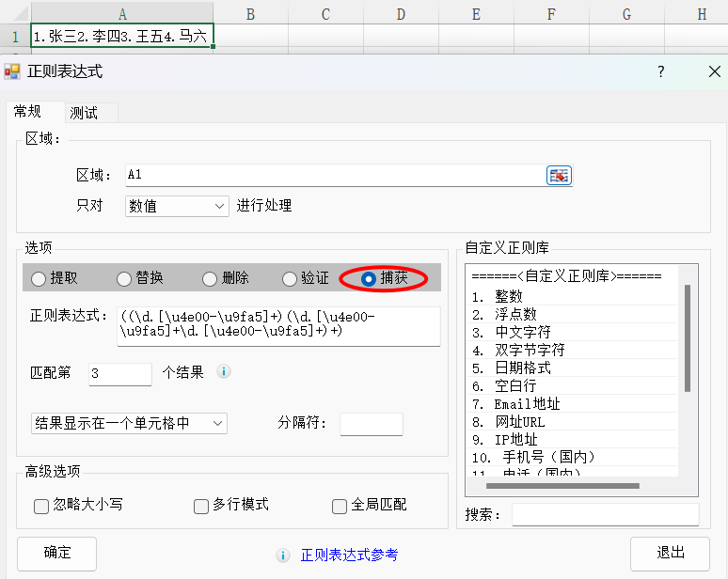Click the range selector icon beside 区域 field
The image size is (728, 579).
pyautogui.click(x=559, y=176)
